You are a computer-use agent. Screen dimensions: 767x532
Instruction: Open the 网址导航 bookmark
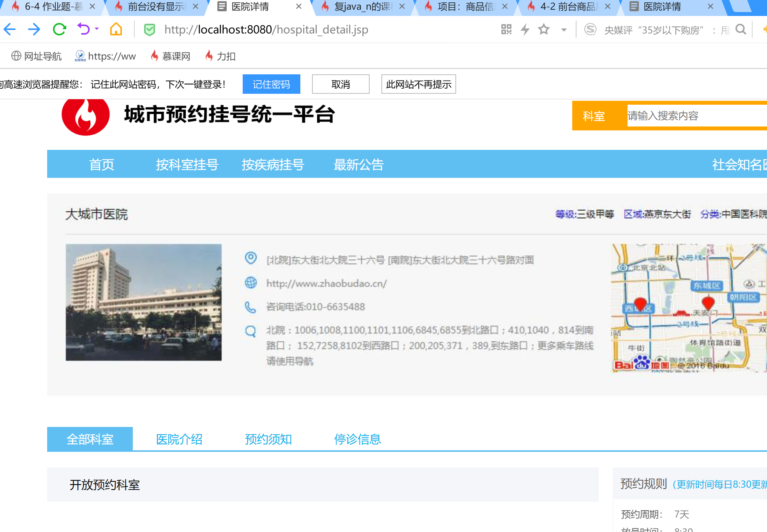coord(36,56)
